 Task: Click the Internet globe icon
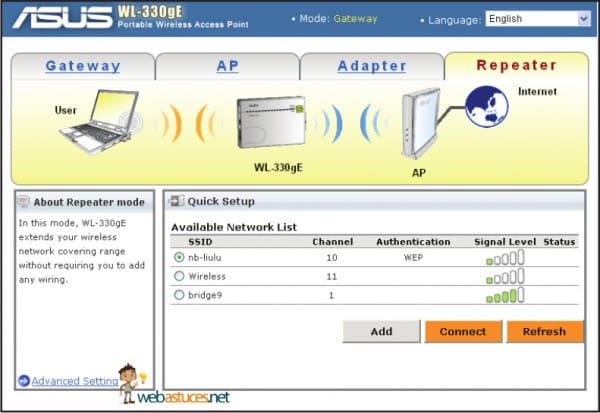click(x=487, y=106)
